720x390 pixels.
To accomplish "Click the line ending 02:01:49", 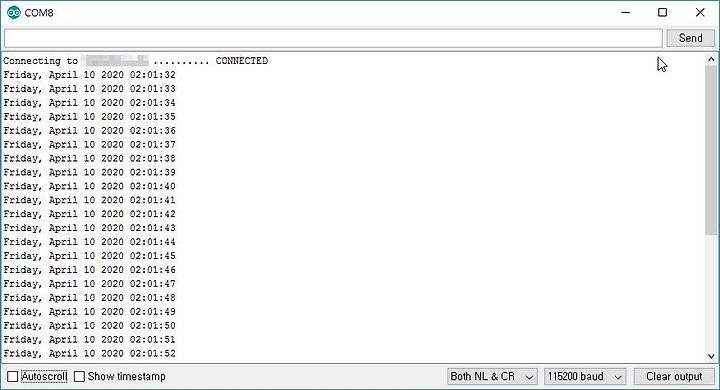I will click(90, 311).
